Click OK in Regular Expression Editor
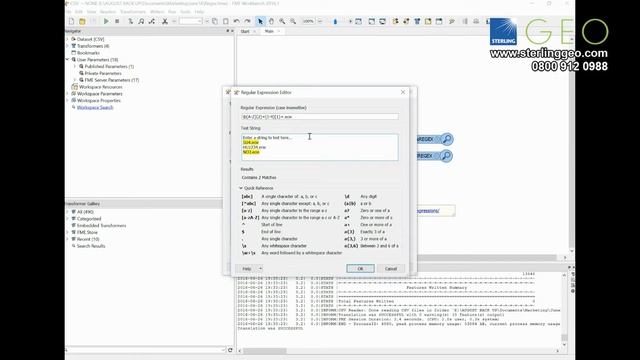Screen dimensions: 640x360 [x=360, y=269]
